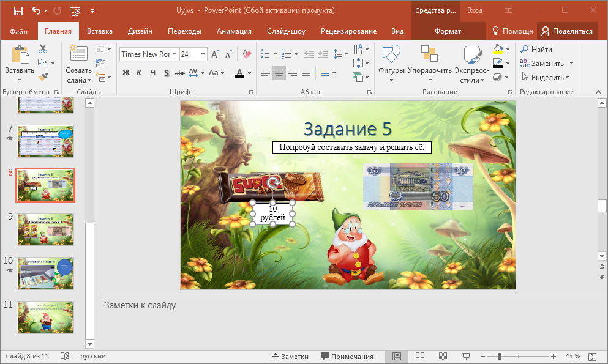Select slide 10 thumbnail
Image resolution: width=608 pixels, height=364 pixels.
point(45,273)
